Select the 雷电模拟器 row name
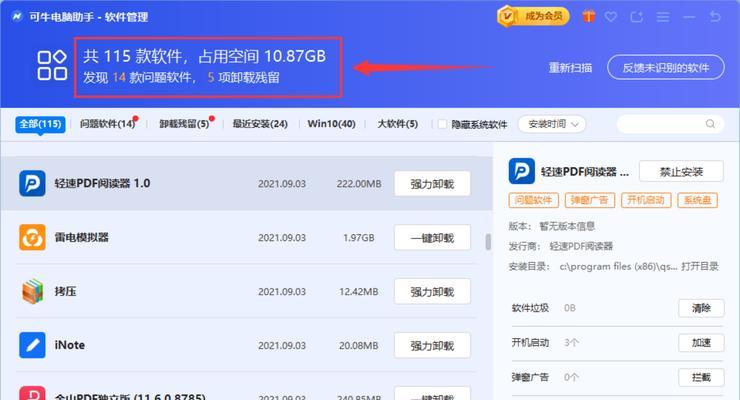Screen dimensions: 740x400 82,237
